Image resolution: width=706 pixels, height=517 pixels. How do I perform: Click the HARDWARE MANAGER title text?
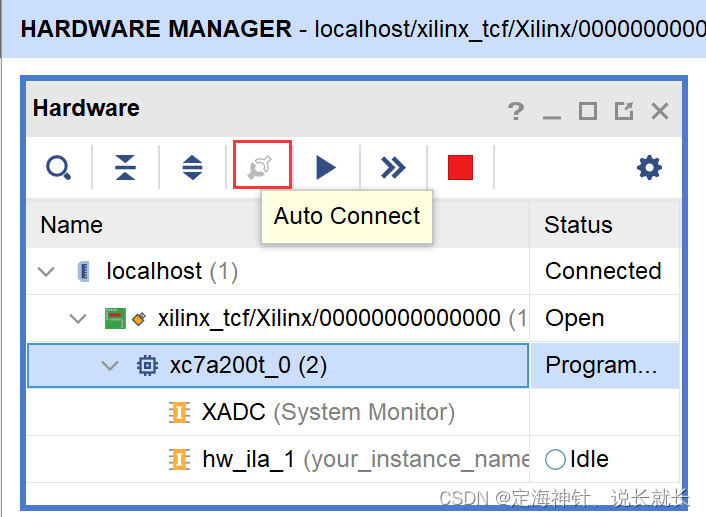[156, 29]
